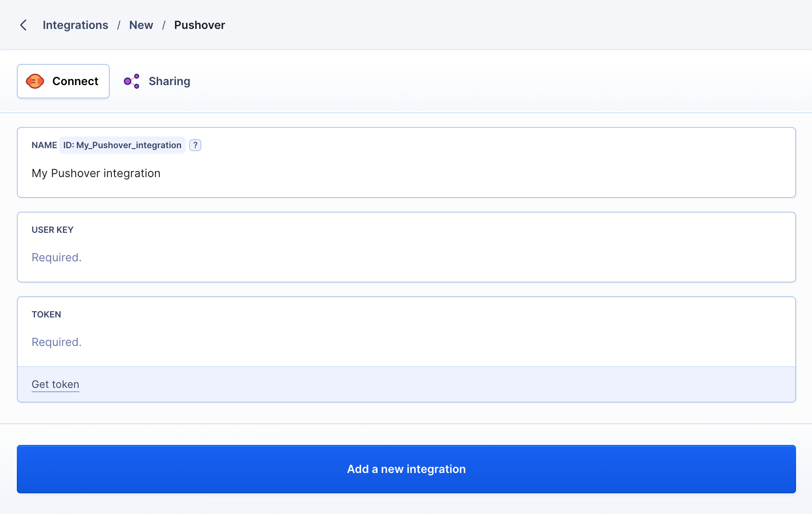Switch to the Sharing tab
Screen dimensions: 812x514
tap(157, 81)
